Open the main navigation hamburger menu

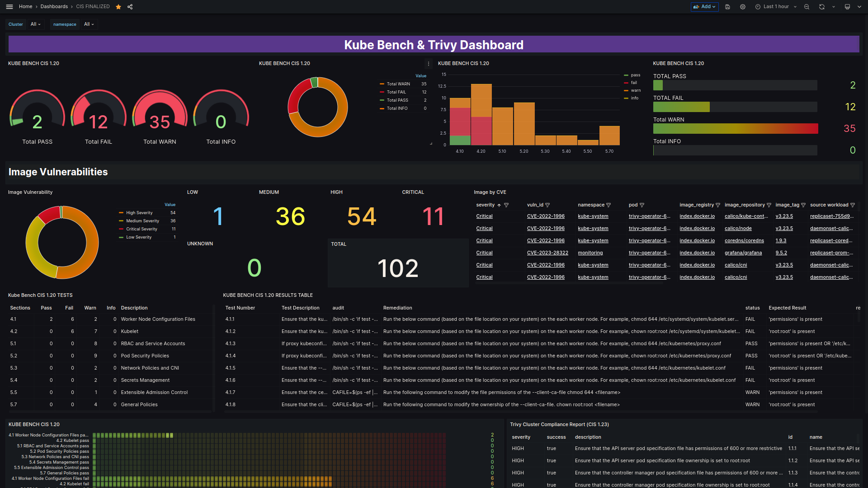click(x=9, y=6)
